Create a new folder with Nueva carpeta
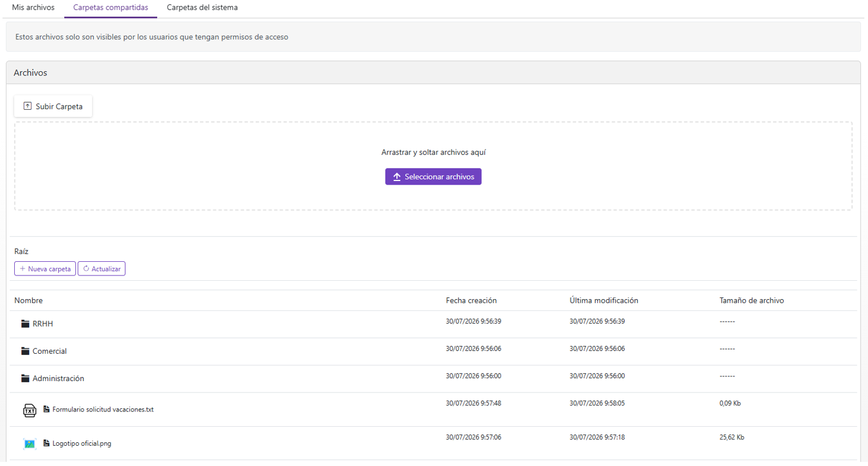This screenshot has height=466, width=868. coord(45,269)
